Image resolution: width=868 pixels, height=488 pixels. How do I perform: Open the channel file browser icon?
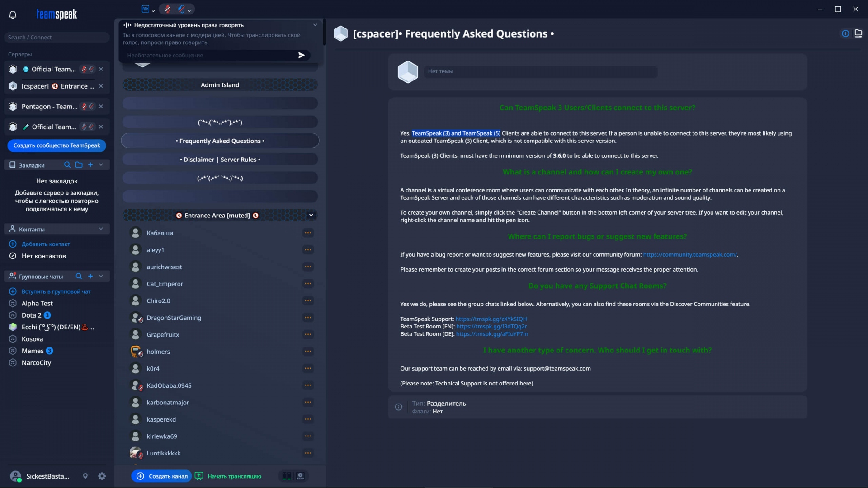click(859, 33)
